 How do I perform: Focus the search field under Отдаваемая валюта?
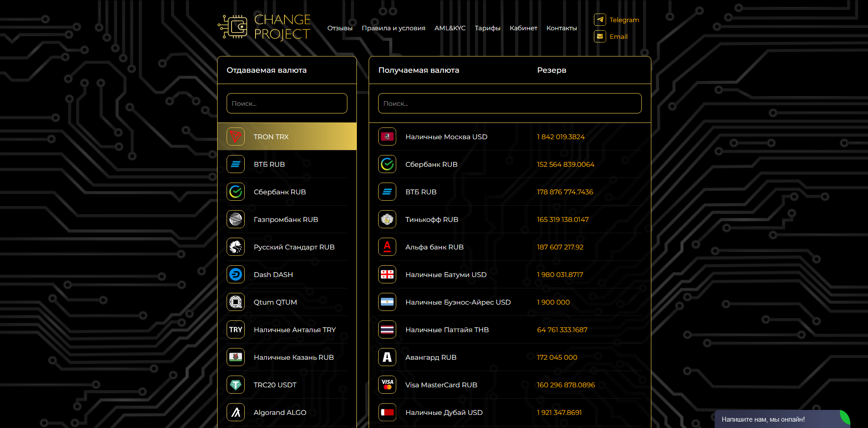pyautogui.click(x=287, y=103)
